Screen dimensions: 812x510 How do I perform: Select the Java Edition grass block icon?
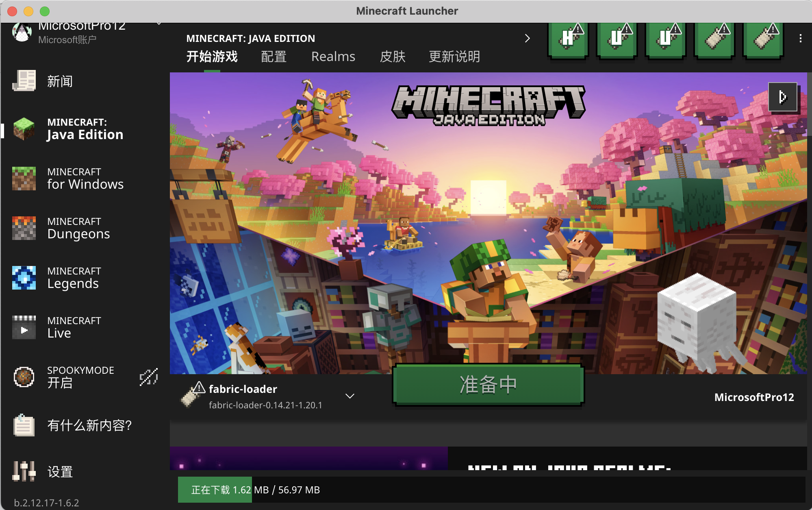tap(24, 129)
